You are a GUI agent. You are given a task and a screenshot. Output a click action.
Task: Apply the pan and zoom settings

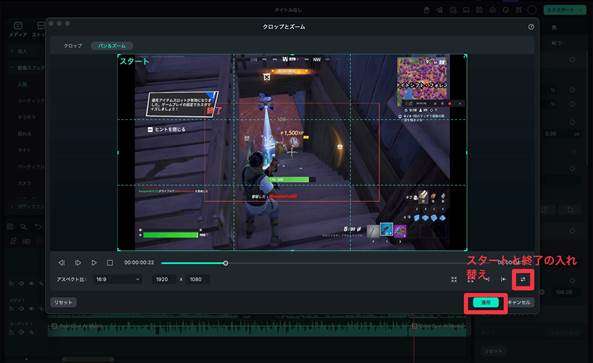(486, 302)
